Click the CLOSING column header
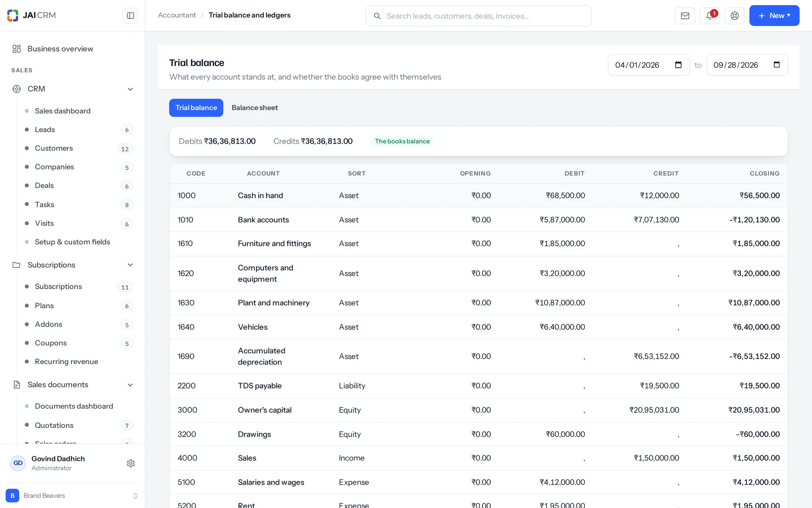812x508 pixels. point(764,174)
